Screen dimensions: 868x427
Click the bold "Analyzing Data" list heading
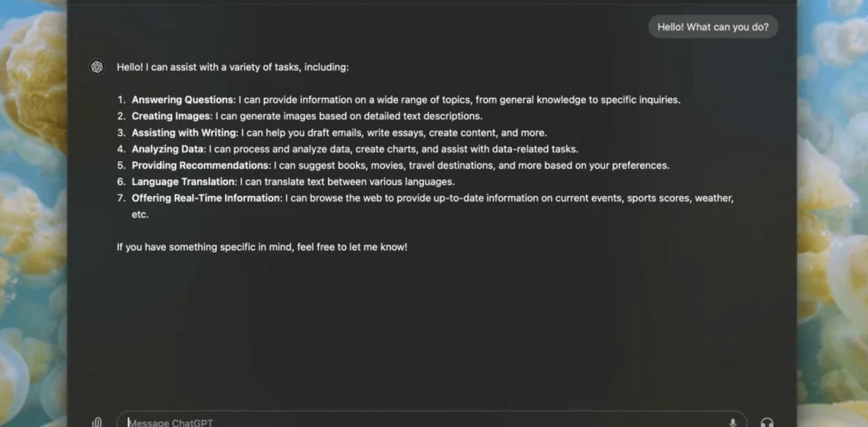click(x=167, y=149)
